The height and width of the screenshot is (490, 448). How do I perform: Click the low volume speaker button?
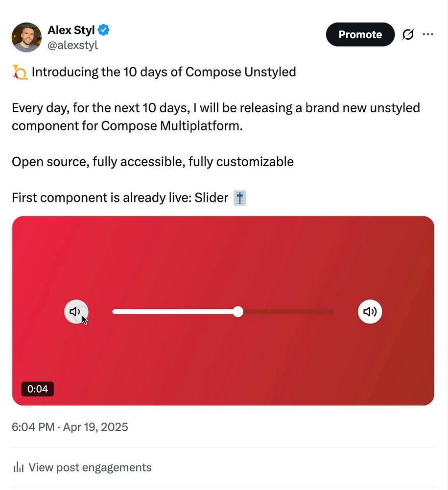click(76, 312)
